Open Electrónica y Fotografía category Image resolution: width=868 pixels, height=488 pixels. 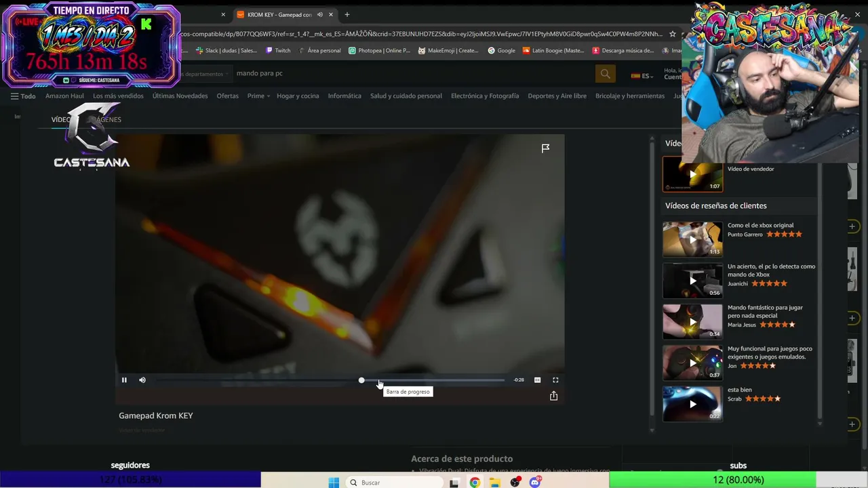coord(485,96)
